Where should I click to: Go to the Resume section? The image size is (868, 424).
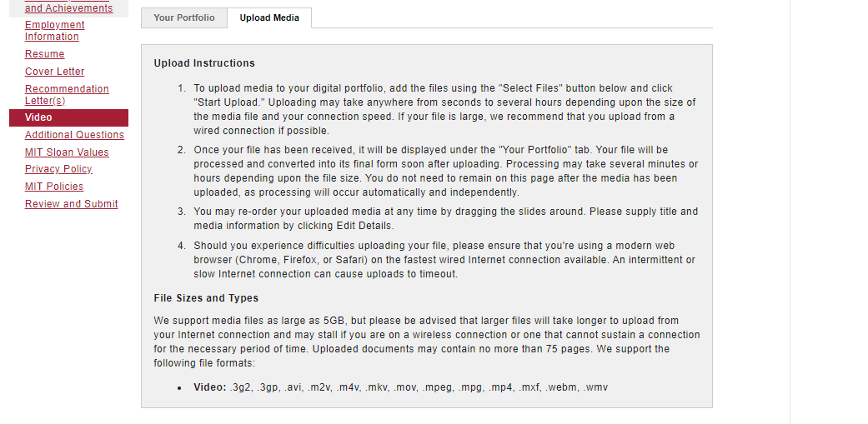click(x=44, y=54)
